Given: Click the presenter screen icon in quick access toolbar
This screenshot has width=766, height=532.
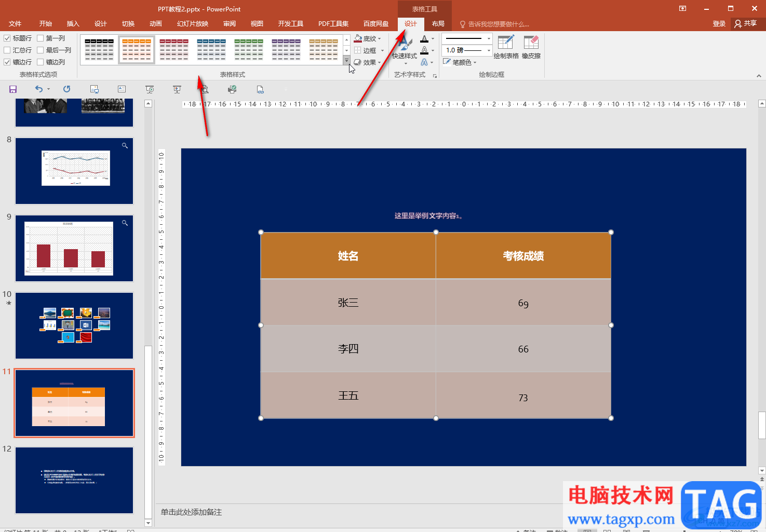Looking at the screenshot, I should 177,89.
